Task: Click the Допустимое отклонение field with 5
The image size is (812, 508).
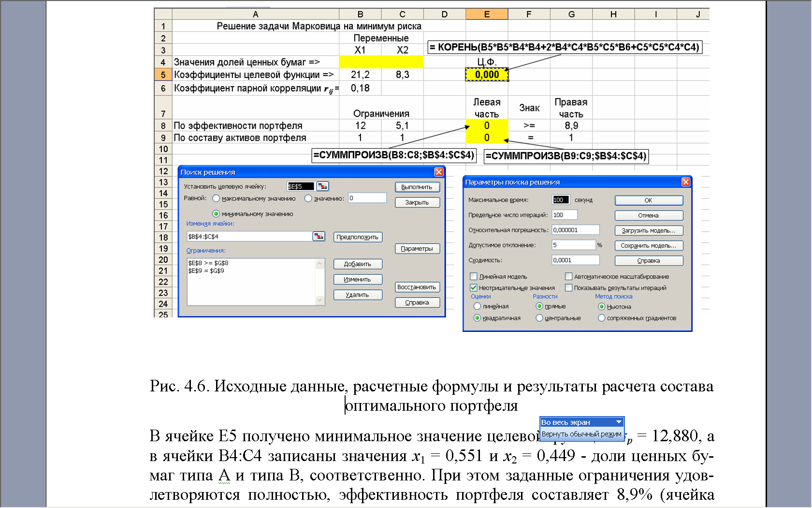Action: (x=574, y=245)
